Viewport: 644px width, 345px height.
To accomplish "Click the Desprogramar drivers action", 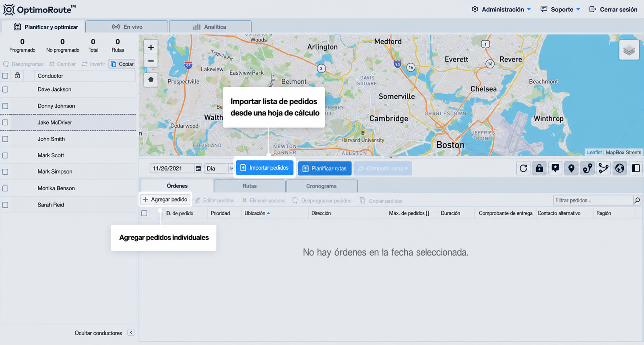I will click(23, 64).
